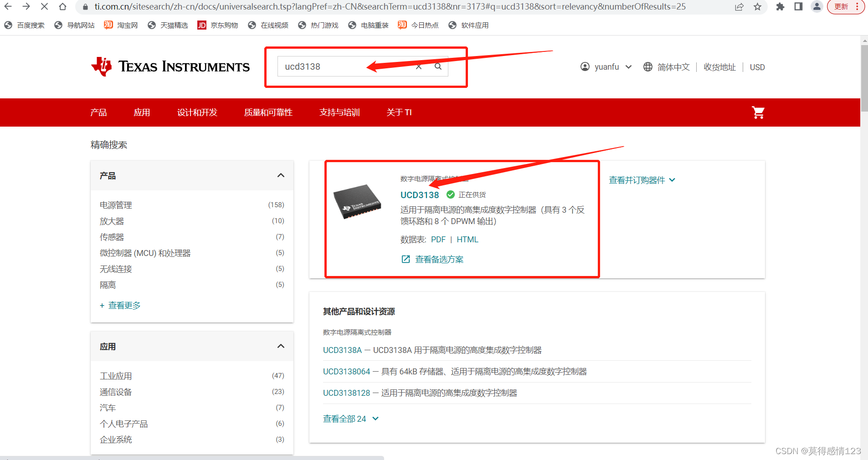
Task: Open the HTML datasheet link
Action: [467, 240]
